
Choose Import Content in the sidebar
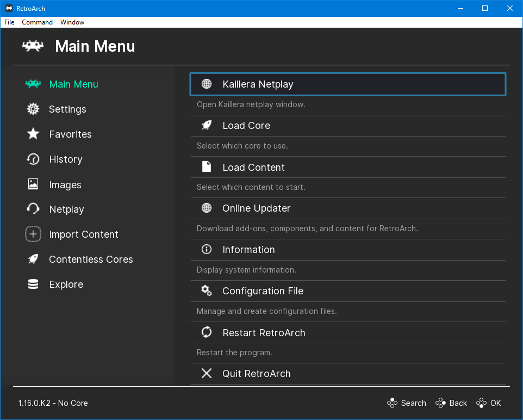84,234
